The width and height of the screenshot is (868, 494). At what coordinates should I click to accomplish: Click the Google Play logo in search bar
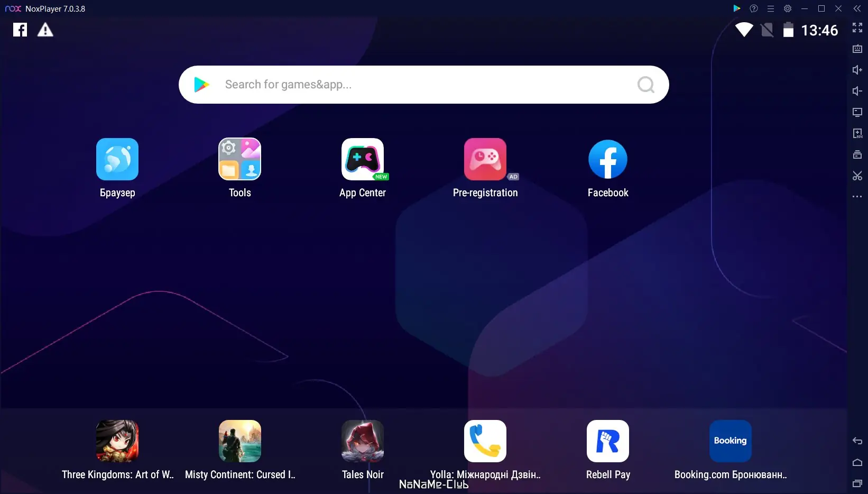point(201,85)
